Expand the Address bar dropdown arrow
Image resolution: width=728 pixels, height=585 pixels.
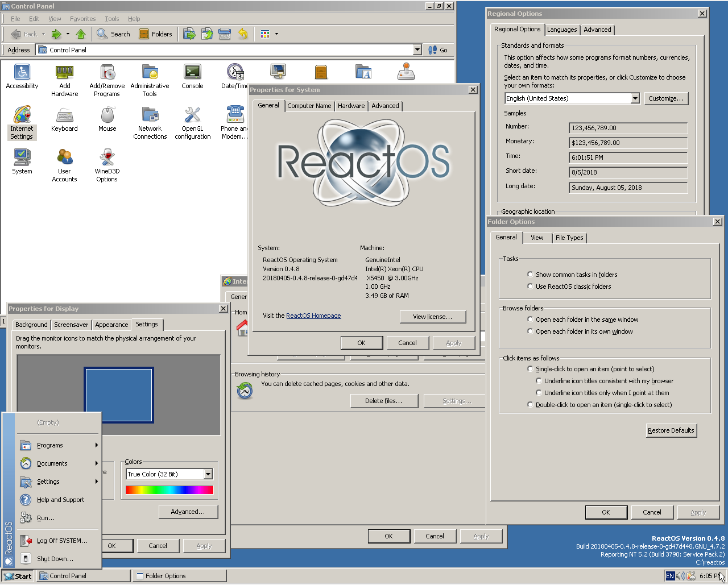(417, 50)
